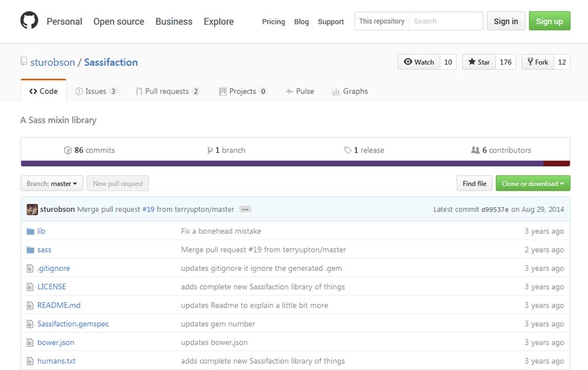Click the file icon next to README.md

(30, 305)
